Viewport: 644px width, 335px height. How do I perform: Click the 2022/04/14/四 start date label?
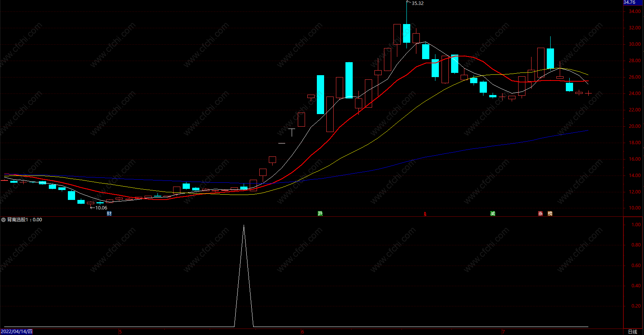(17, 332)
